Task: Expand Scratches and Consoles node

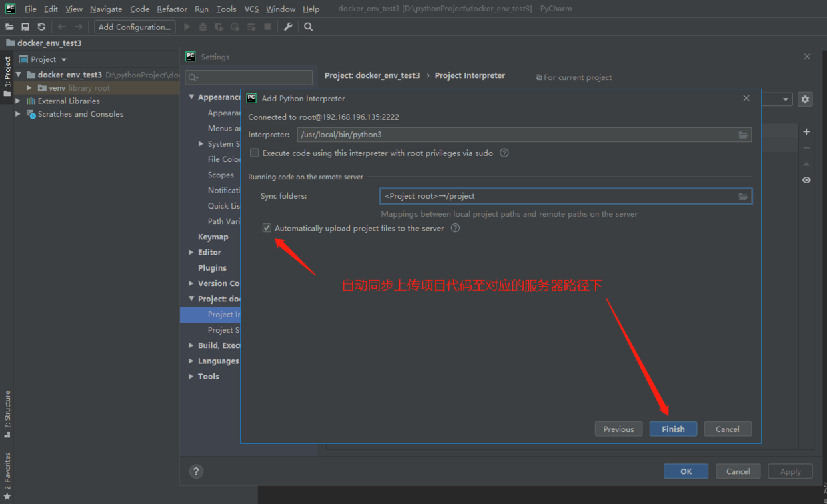Action: [19, 114]
